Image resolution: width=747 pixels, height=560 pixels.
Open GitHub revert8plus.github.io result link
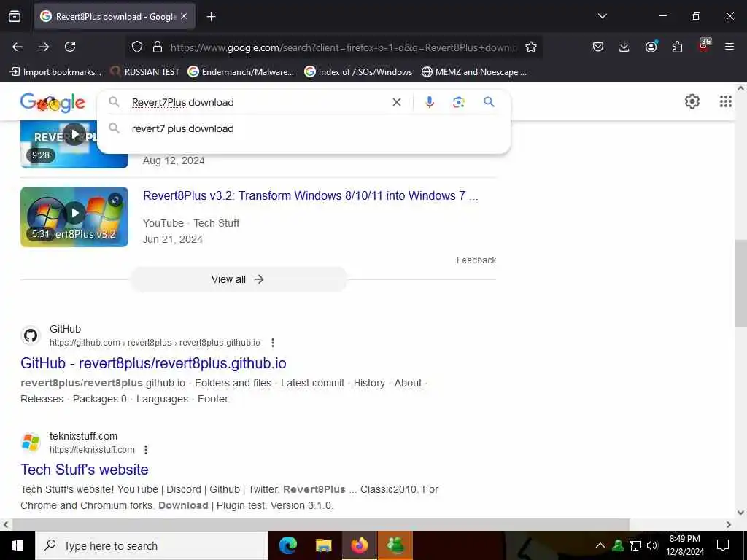coord(153,363)
